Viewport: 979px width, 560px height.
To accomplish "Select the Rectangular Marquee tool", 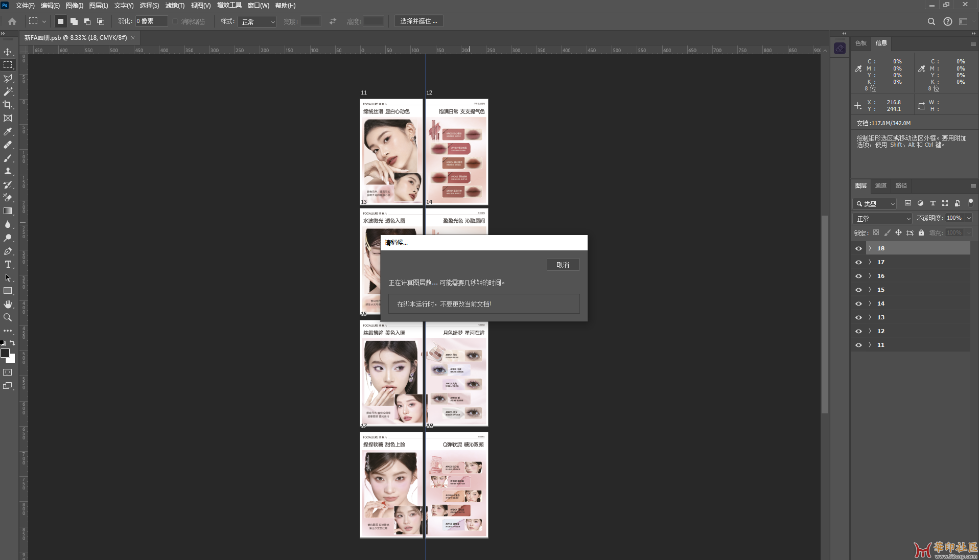I will 8,65.
